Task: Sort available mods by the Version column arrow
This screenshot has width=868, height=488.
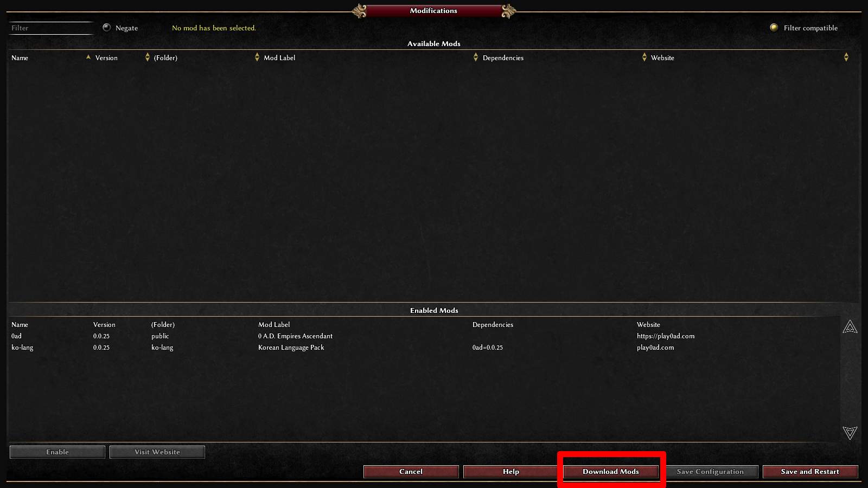Action: point(148,57)
